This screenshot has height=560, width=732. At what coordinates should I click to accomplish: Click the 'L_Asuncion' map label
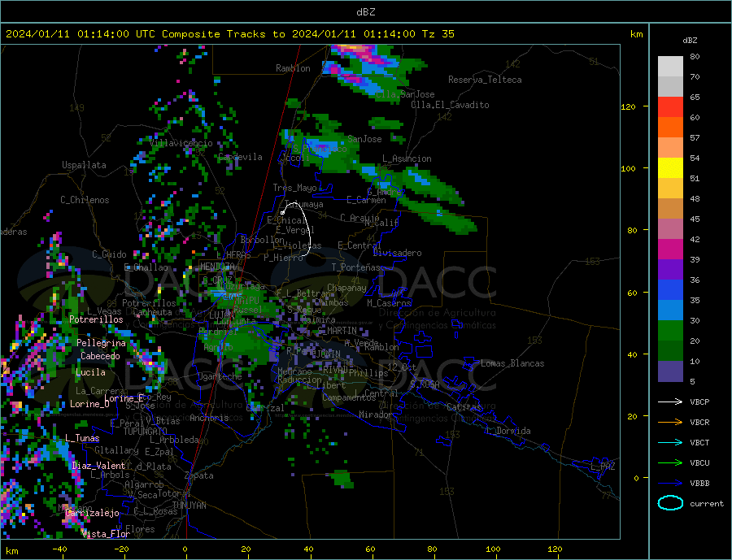[407, 158]
